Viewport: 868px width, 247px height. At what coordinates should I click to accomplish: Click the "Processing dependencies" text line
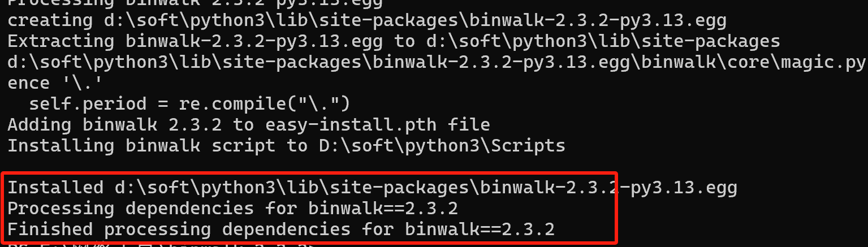tap(130, 208)
